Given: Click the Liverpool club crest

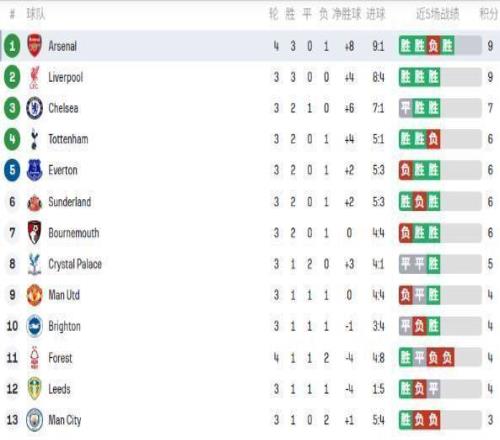Looking at the screenshot, I should click(34, 77).
